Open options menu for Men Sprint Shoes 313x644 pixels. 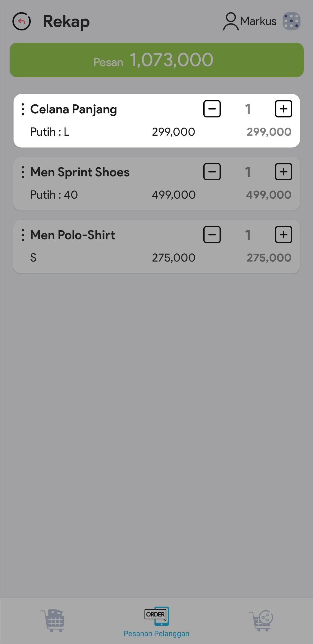pyautogui.click(x=23, y=172)
